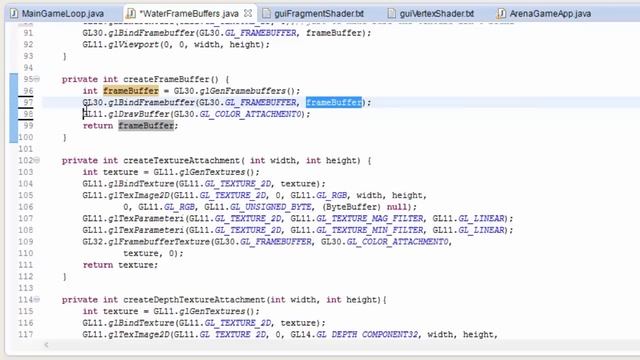Click GL_UNSIGNED_BYTE on line 106
This screenshot has width=640, height=360.
point(271,207)
